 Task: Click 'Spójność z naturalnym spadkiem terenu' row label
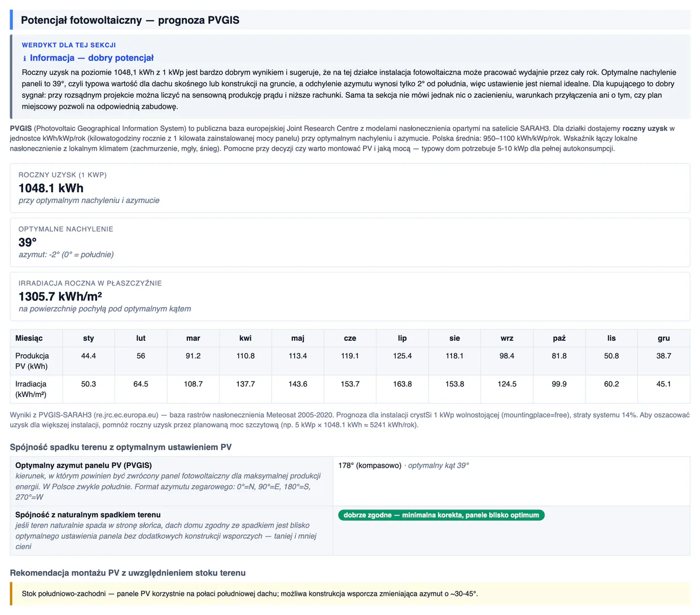point(88,515)
